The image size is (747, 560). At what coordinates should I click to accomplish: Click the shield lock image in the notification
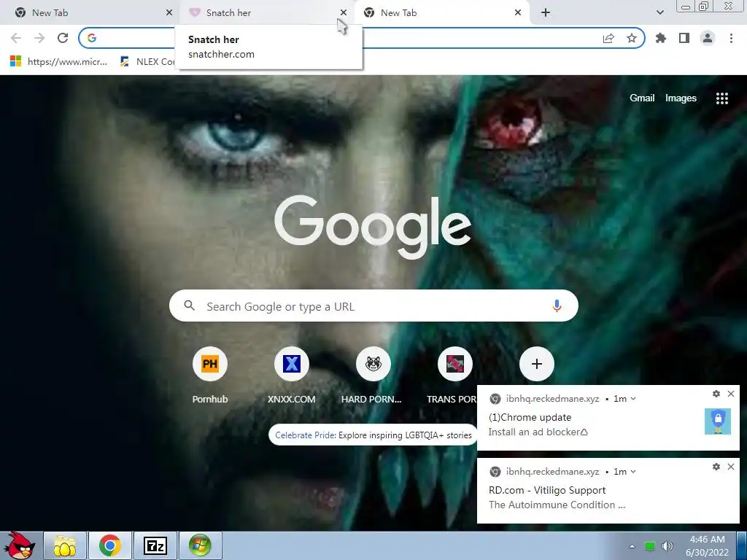718,421
